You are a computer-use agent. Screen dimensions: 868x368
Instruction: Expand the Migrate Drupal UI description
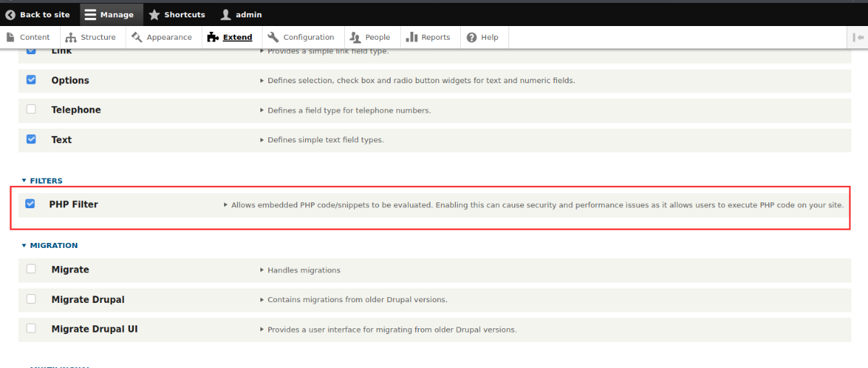(388, 329)
